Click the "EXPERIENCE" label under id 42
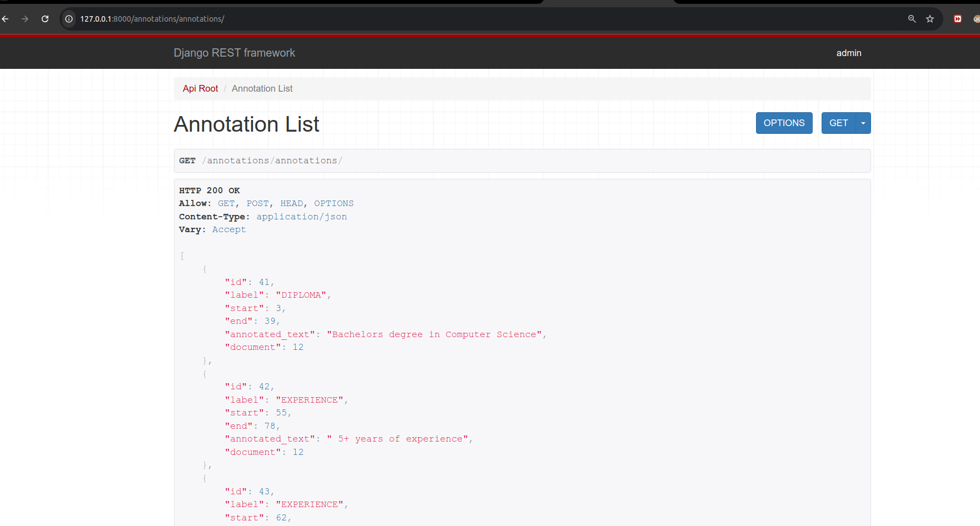Screen dimensions: 980x526 [x=310, y=400]
